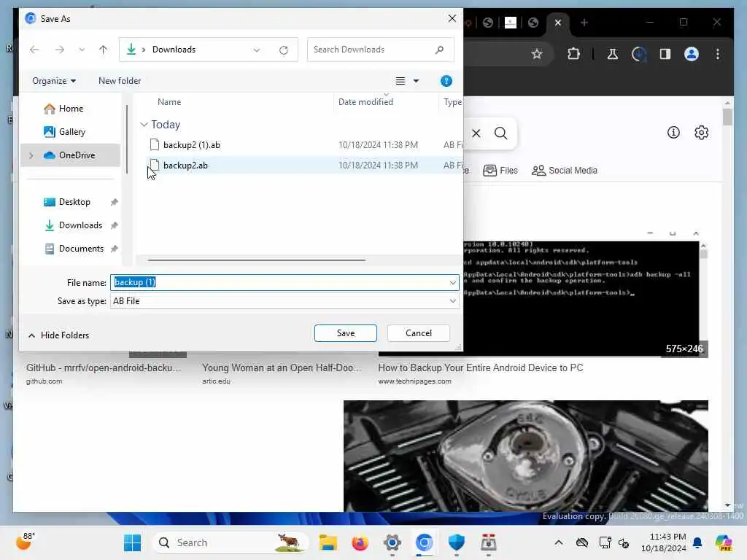This screenshot has width=747, height=560.
Task: Open How to Backup Android Device result
Action: click(x=481, y=368)
